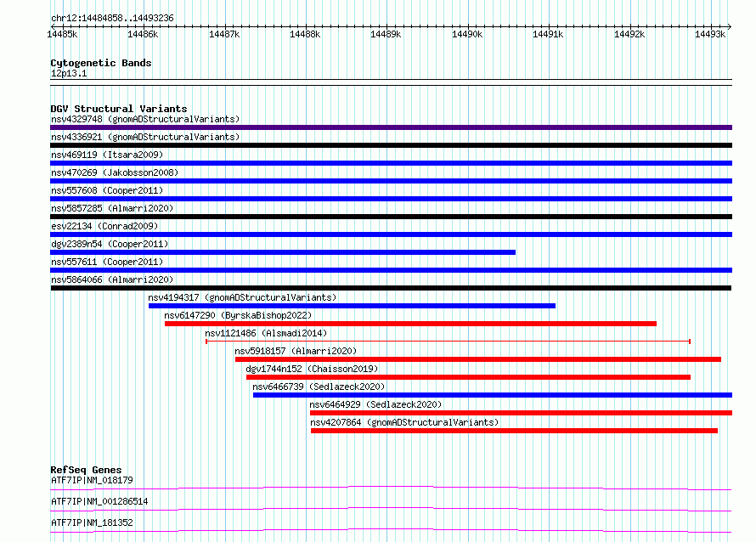756x542 pixels.
Task: Open nsv5864066 (Almarri2020) label
Action: pyautogui.click(x=112, y=279)
